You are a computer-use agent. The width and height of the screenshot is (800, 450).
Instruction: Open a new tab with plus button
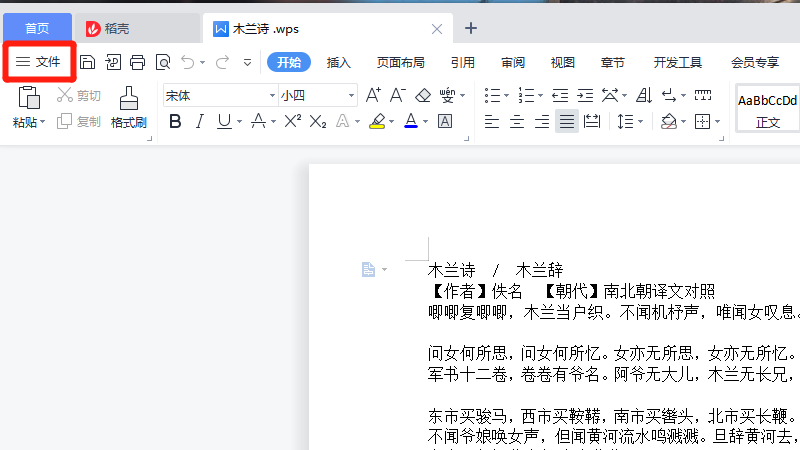pos(471,28)
